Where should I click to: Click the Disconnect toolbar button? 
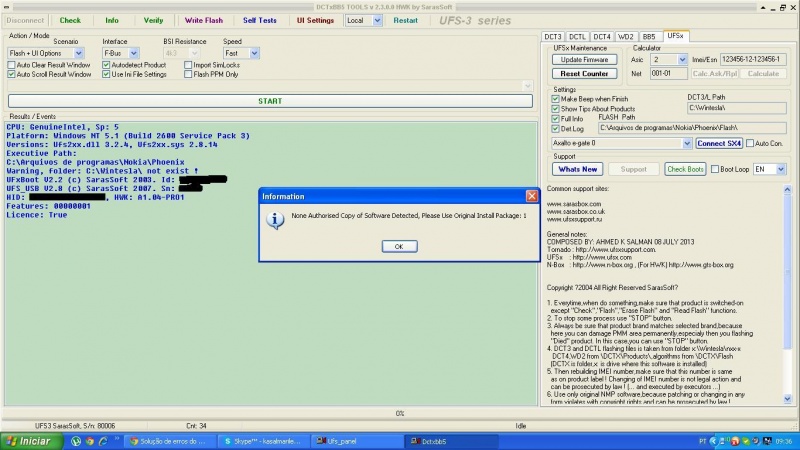pos(25,20)
